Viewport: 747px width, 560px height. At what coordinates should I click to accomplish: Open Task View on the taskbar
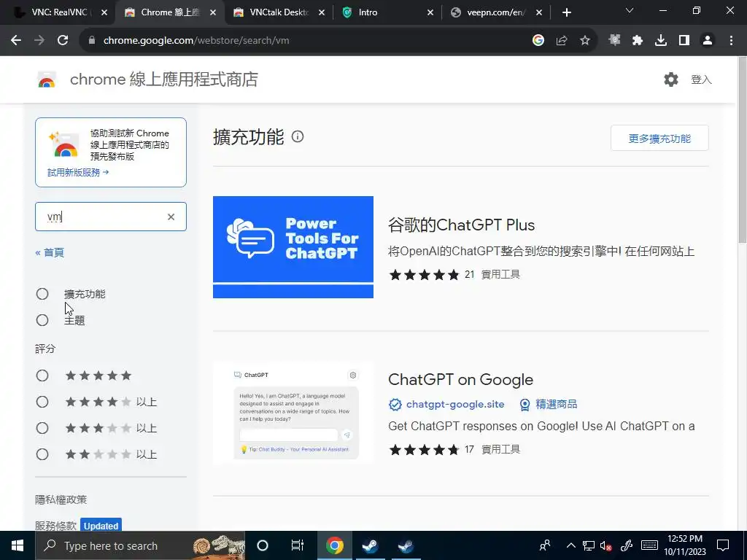click(x=298, y=545)
